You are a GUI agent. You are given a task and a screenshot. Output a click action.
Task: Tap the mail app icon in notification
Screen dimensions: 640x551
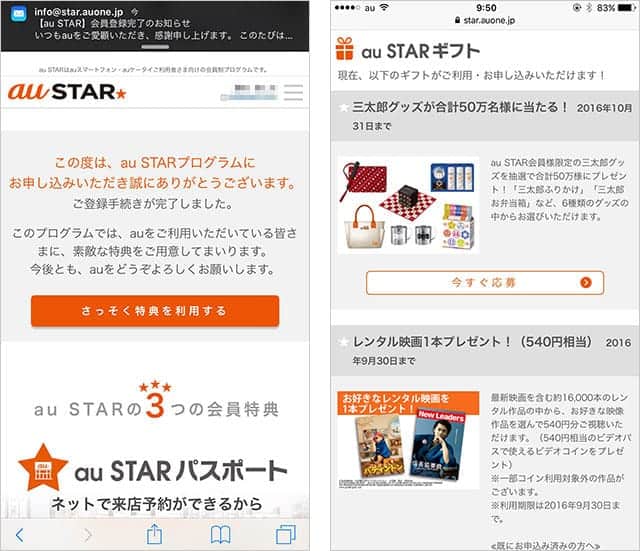click(18, 13)
